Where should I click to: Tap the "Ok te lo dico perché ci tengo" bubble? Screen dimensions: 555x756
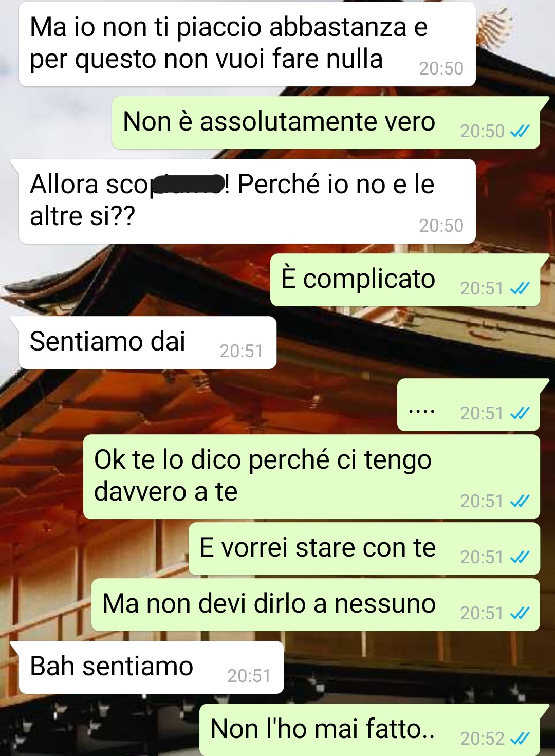coord(311,476)
